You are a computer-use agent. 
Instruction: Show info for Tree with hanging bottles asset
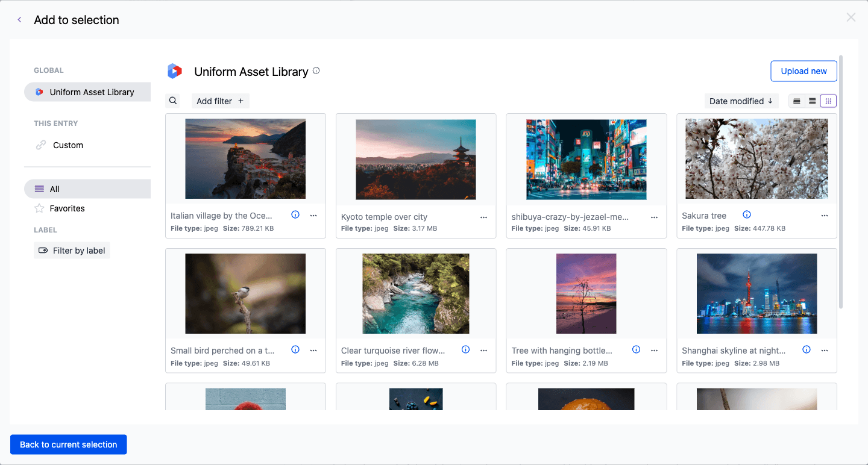[636, 349]
